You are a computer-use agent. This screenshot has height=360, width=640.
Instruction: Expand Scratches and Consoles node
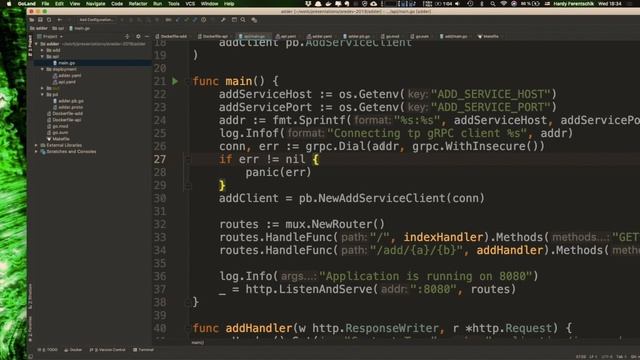click(x=37, y=151)
